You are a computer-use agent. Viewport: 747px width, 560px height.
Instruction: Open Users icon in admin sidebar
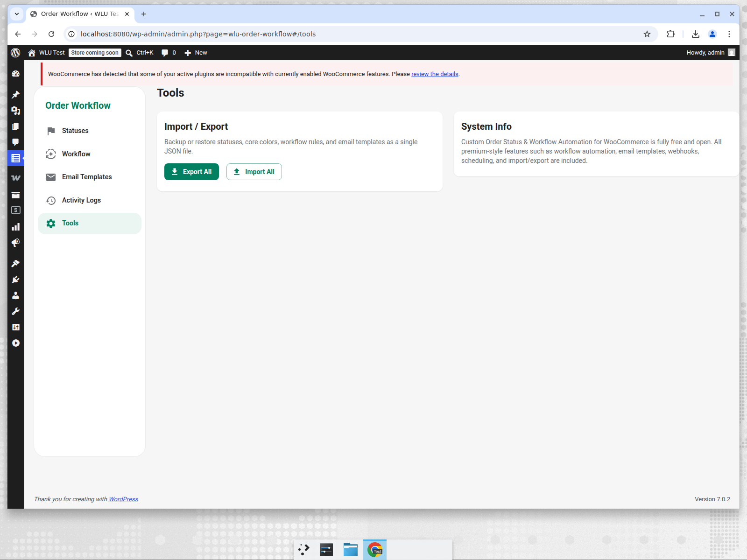(x=15, y=295)
